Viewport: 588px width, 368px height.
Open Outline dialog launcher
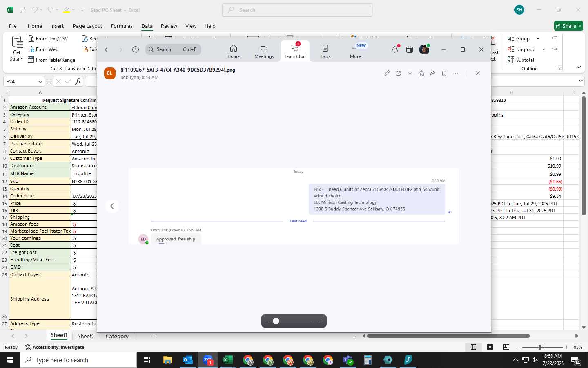[559, 69]
